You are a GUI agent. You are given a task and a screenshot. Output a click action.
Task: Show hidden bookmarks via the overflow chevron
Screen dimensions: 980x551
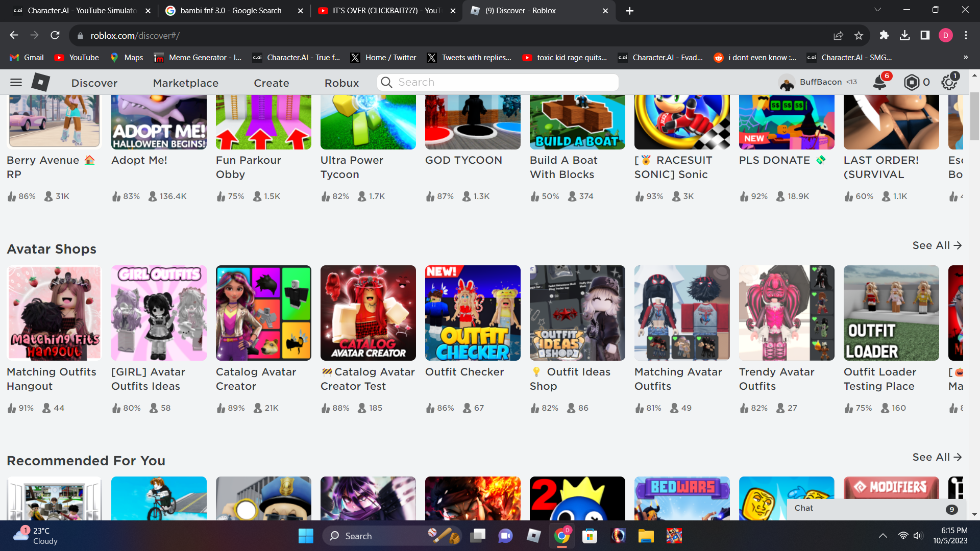(x=965, y=57)
